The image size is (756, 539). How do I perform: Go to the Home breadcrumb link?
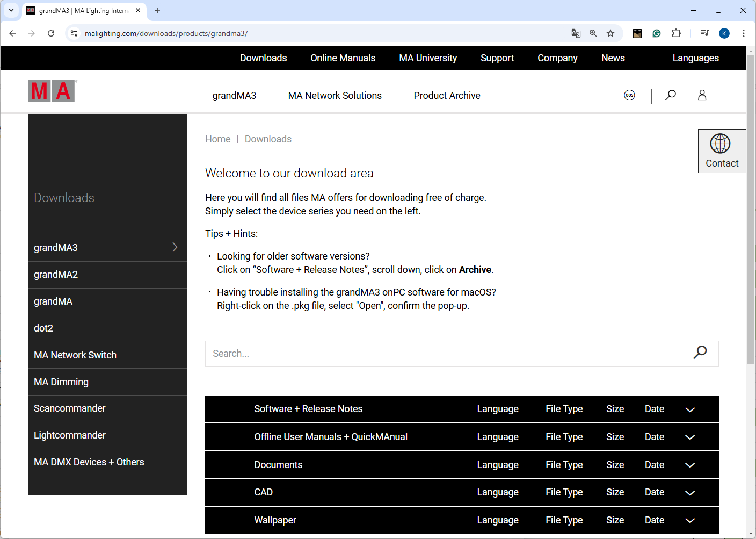[217, 139]
